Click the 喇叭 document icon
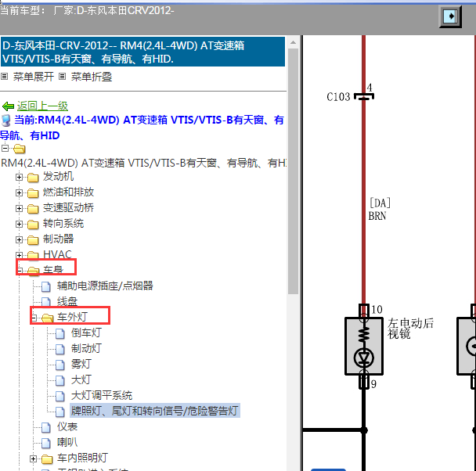This screenshot has height=471, width=476. pyautogui.click(x=46, y=444)
